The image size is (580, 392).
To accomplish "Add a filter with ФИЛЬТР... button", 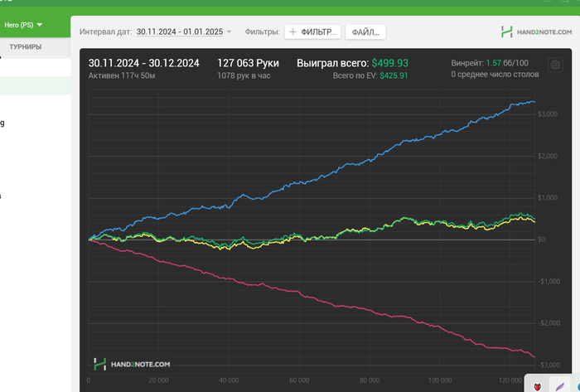I will tap(312, 31).
